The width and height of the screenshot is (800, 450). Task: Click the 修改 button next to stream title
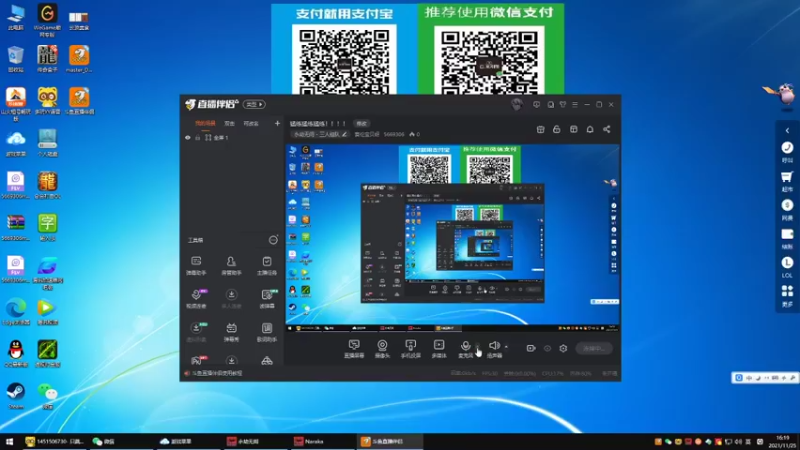pos(362,123)
